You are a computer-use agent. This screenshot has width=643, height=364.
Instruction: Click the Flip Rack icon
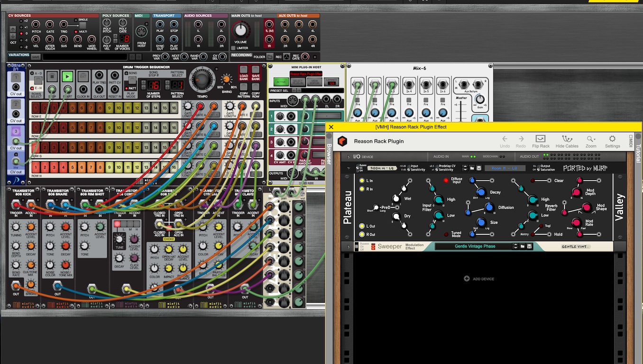tap(541, 139)
